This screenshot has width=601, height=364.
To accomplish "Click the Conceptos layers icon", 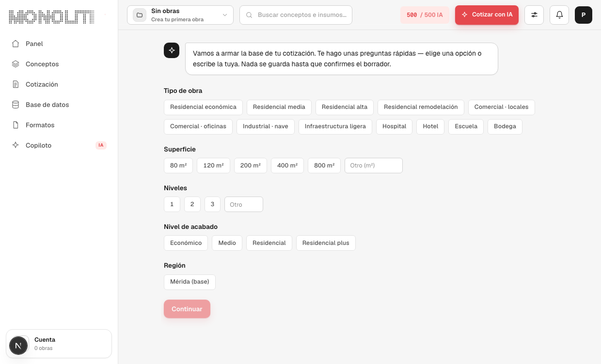I will click(16, 64).
